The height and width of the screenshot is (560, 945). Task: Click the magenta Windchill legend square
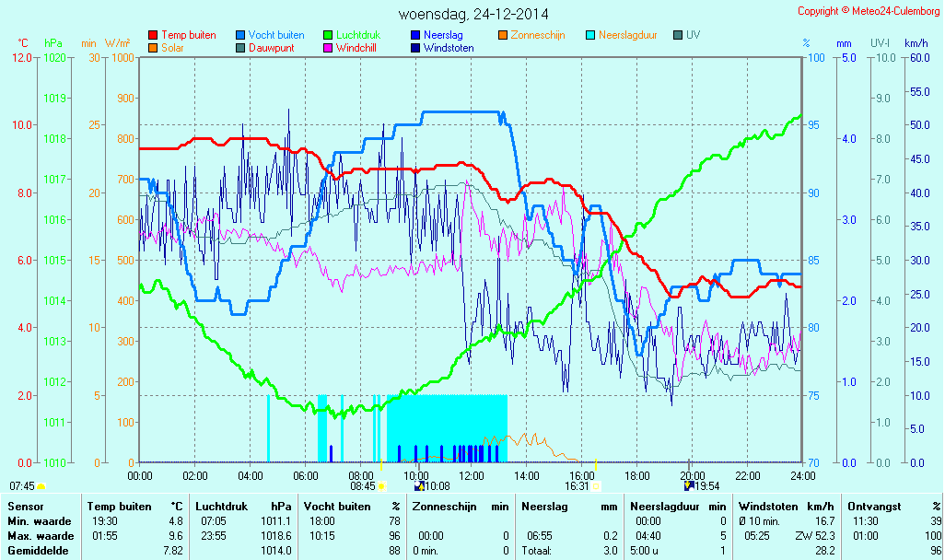tap(328, 48)
